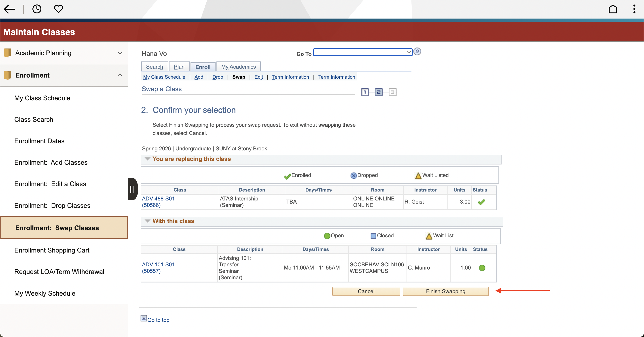The height and width of the screenshot is (337, 644).
Task: Open My Class Schedule in sidebar
Action: coord(42,98)
